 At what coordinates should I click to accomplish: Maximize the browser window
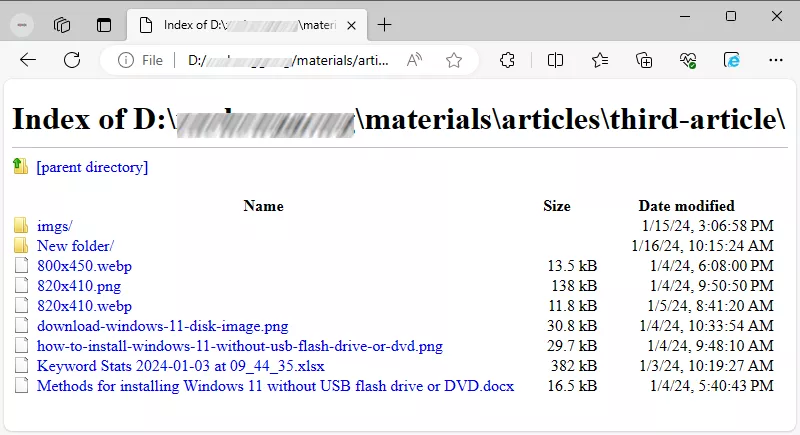(x=731, y=16)
